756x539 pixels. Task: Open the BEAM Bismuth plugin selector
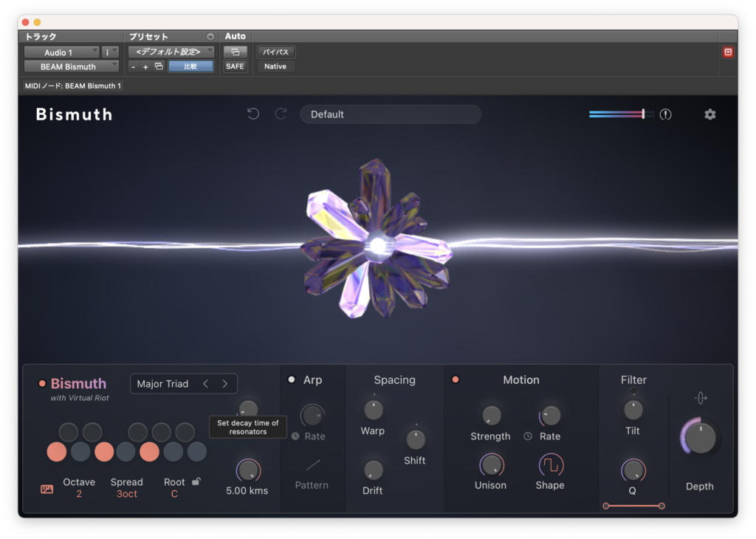(x=72, y=66)
